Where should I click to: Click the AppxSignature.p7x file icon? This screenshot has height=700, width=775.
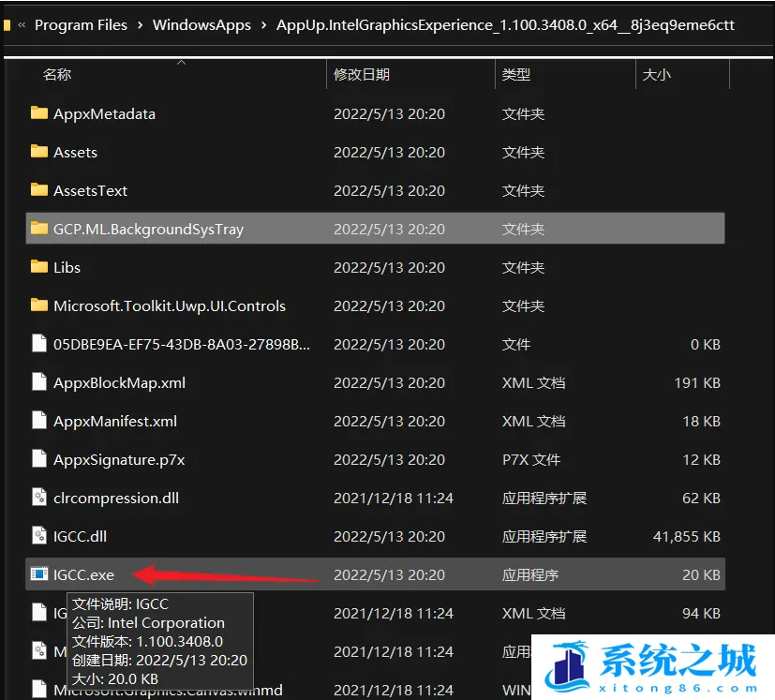coord(38,459)
